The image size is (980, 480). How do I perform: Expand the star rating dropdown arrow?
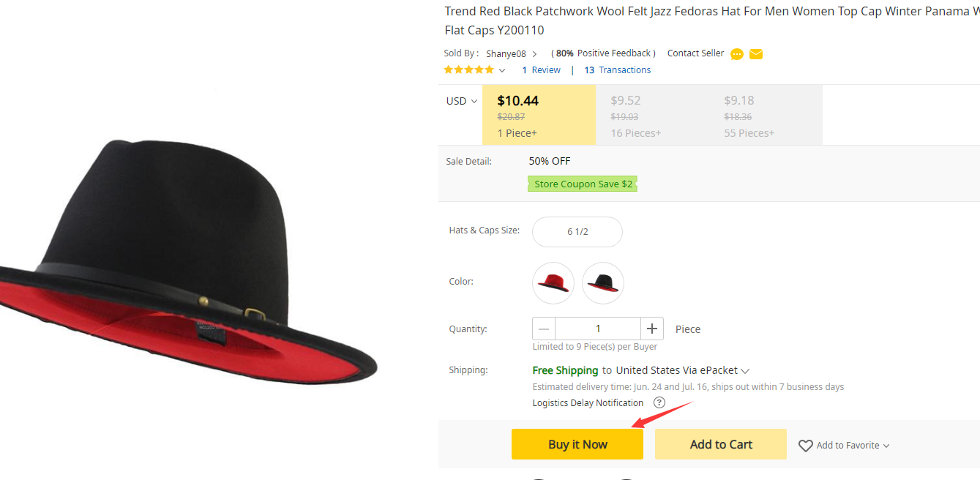click(502, 70)
